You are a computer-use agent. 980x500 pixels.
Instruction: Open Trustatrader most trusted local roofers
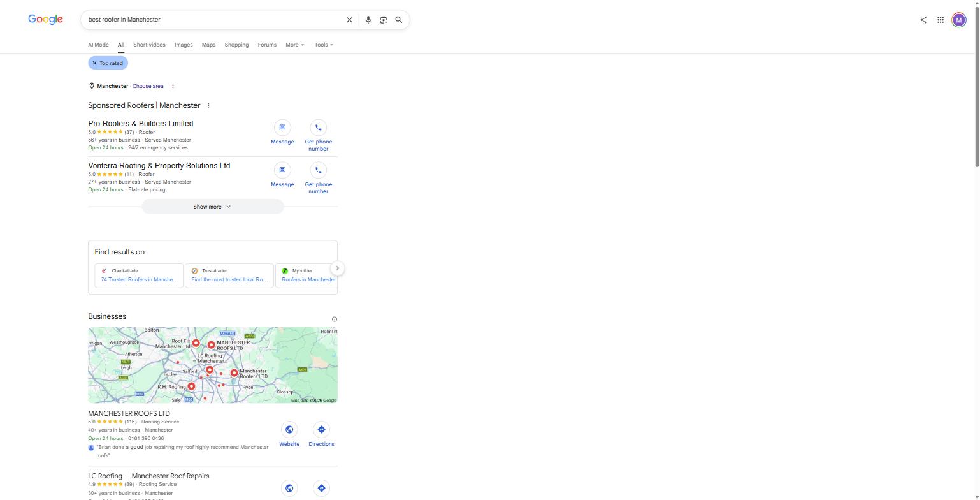[x=229, y=276]
